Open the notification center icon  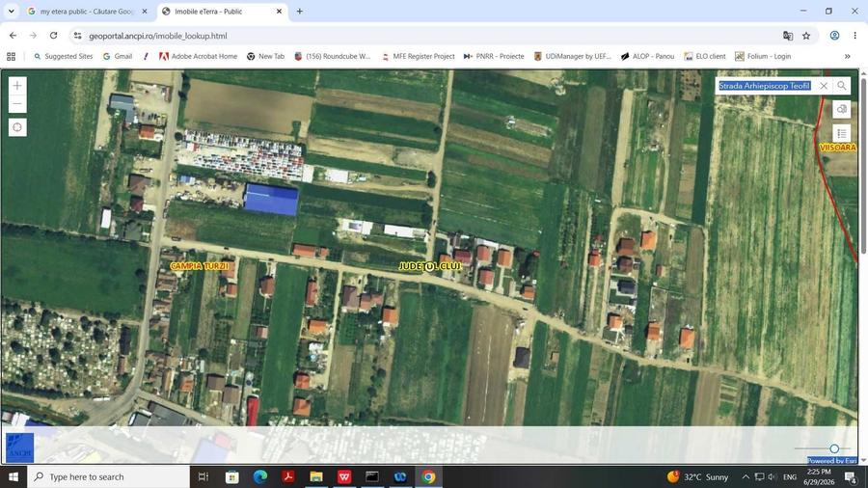pyautogui.click(x=852, y=476)
